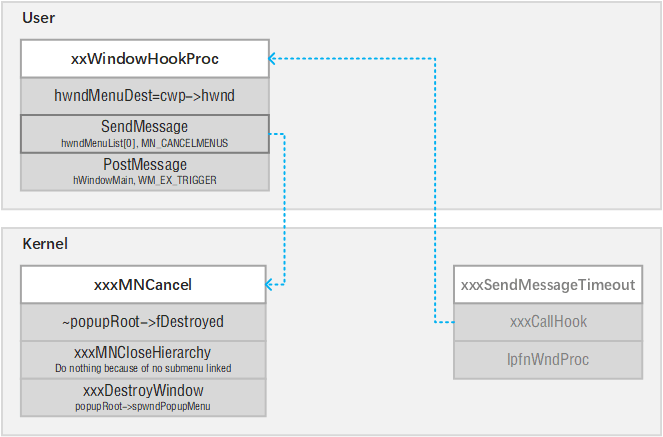Click the "Do nothing because of no submenu linked" note
The width and height of the screenshot is (663, 437).
click(x=142, y=368)
